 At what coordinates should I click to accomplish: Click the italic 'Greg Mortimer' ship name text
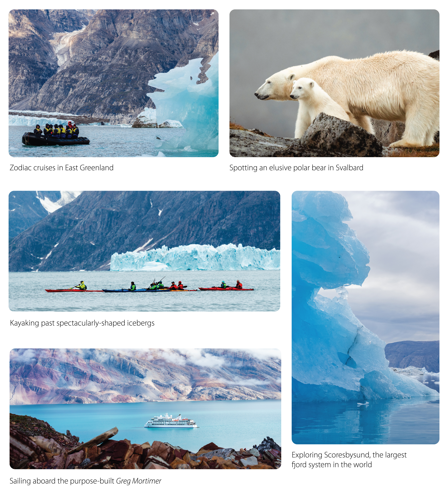[x=139, y=481]
